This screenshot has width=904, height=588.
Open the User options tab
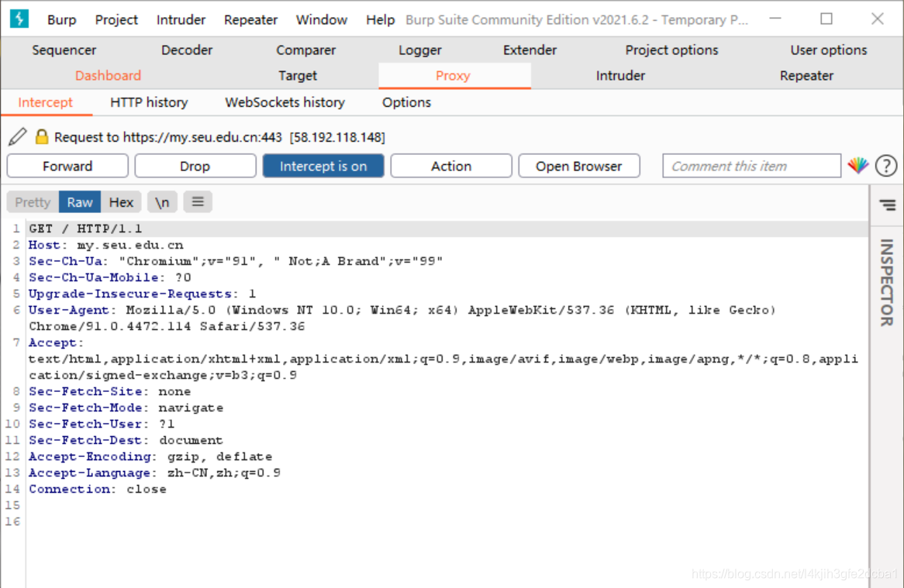(829, 50)
